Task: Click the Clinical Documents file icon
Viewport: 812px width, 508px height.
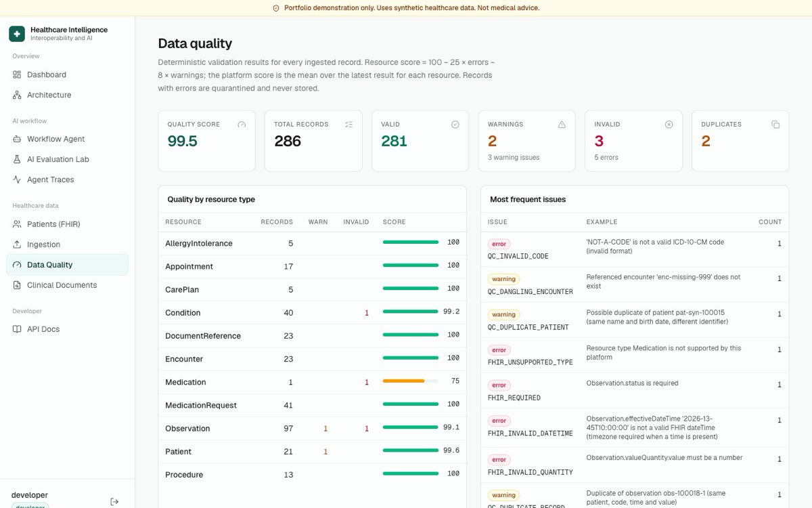Action: [x=17, y=285]
